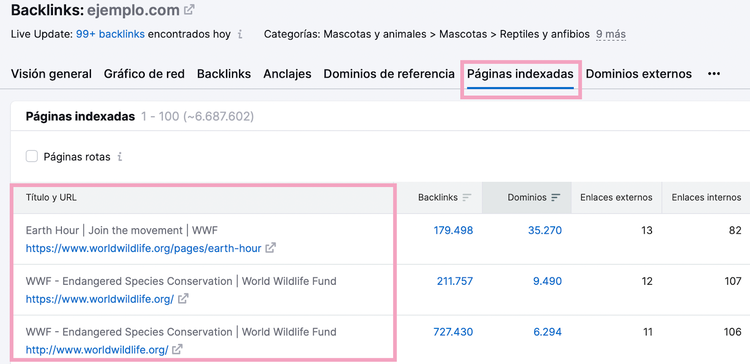Image resolution: width=750 pixels, height=364 pixels.
Task: Click the internal links value 106
Action: [733, 332]
